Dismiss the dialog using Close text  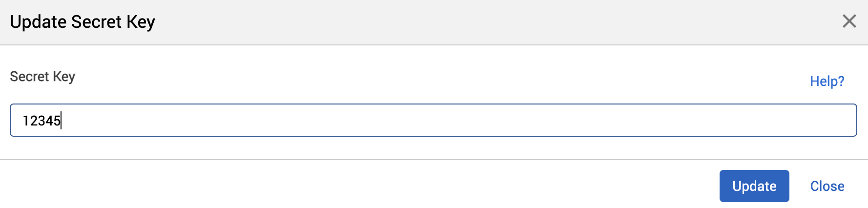coord(827,186)
